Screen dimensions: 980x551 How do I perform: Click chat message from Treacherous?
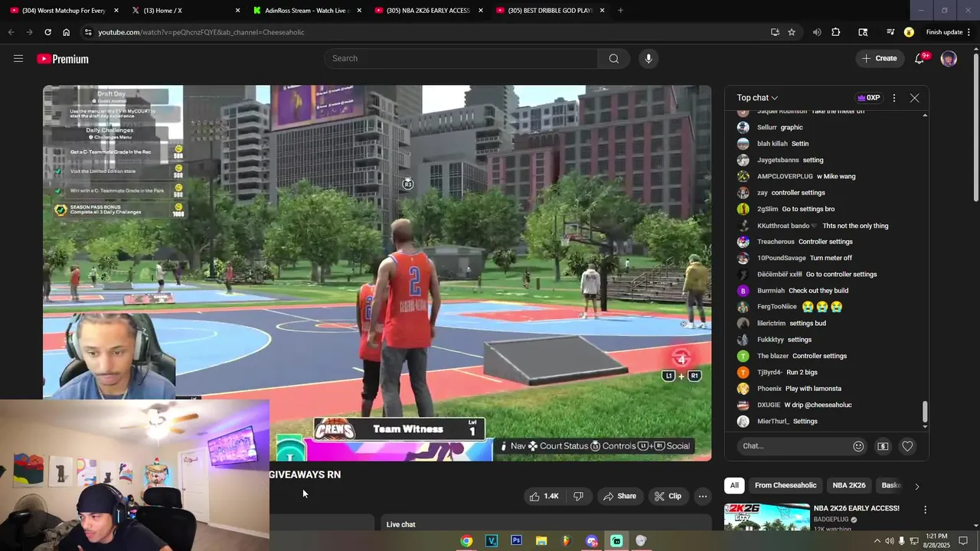coord(805,242)
